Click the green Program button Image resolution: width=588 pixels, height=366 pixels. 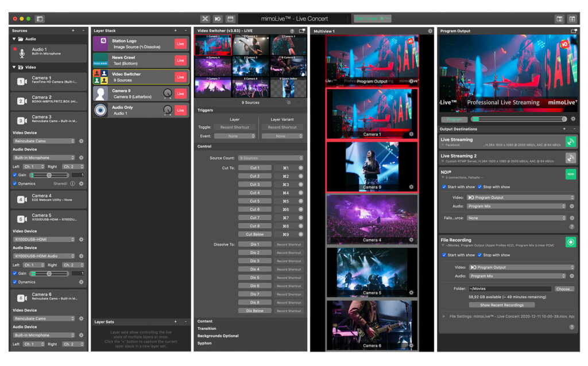point(454,119)
